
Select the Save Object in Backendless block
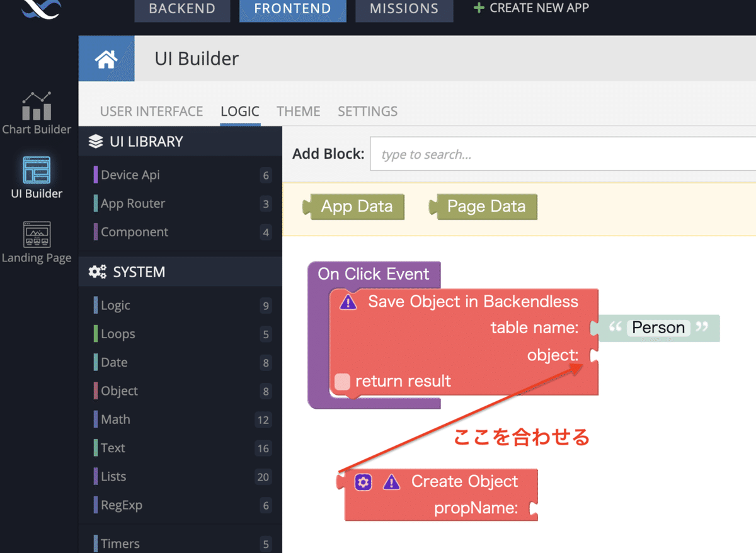464,342
